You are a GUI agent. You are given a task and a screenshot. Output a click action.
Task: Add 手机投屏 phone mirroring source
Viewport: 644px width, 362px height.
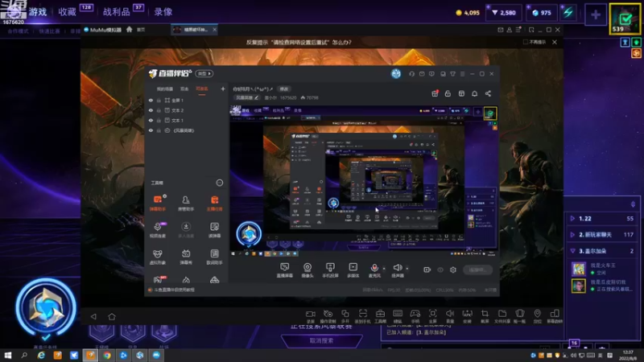coord(330,270)
